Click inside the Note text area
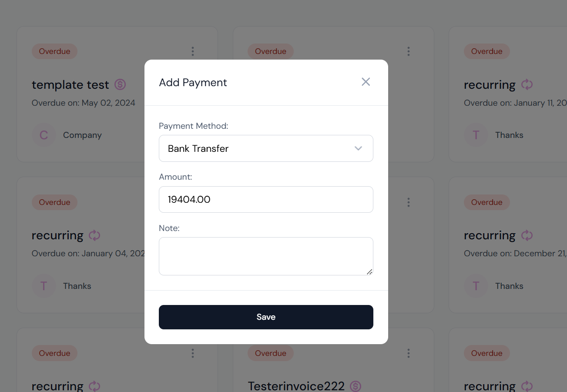Screen dimensions: 567x392 pyautogui.click(x=266, y=256)
